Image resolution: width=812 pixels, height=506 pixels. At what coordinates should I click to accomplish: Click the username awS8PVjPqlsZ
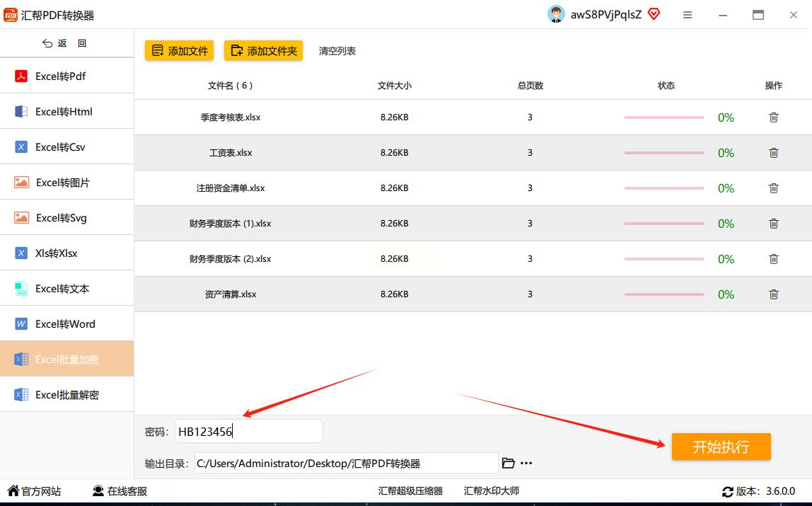point(606,15)
